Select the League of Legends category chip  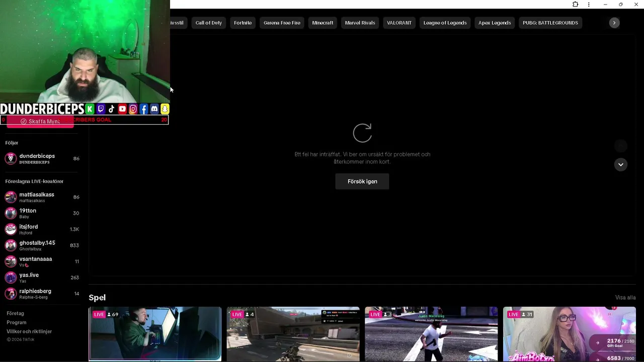click(x=445, y=23)
